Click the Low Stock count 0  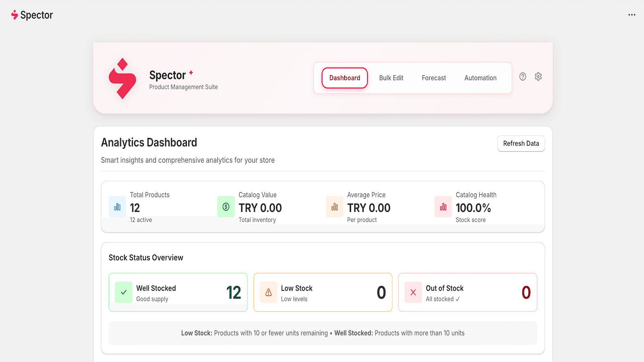pyautogui.click(x=381, y=292)
